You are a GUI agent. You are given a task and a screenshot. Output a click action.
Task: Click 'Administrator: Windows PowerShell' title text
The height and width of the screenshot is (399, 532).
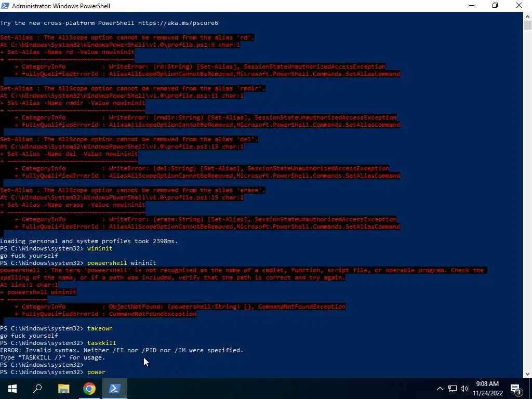(61, 6)
